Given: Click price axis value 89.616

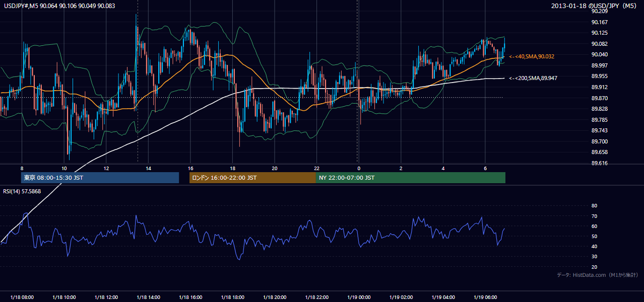Looking at the screenshot, I should click(x=600, y=164).
